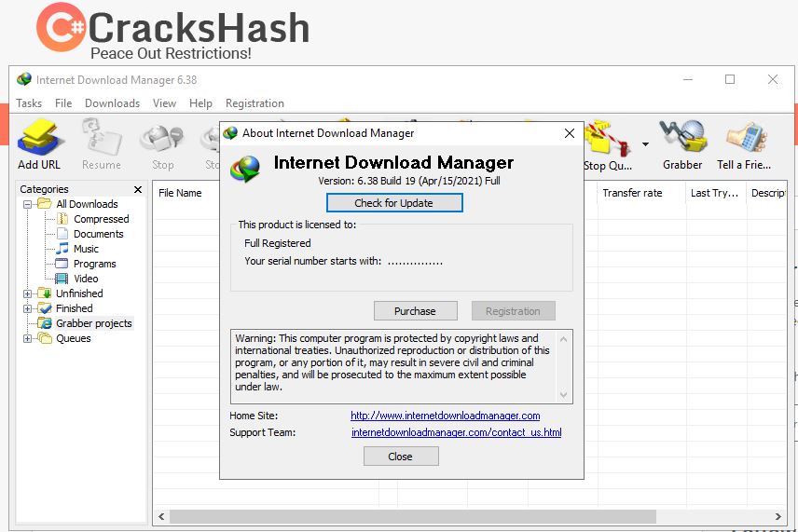The image size is (798, 532).
Task: Click the Check for Update button
Action: [x=394, y=203]
